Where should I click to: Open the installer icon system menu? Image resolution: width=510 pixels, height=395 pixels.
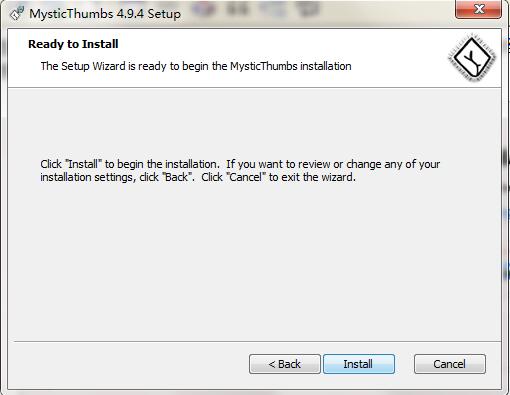point(17,14)
